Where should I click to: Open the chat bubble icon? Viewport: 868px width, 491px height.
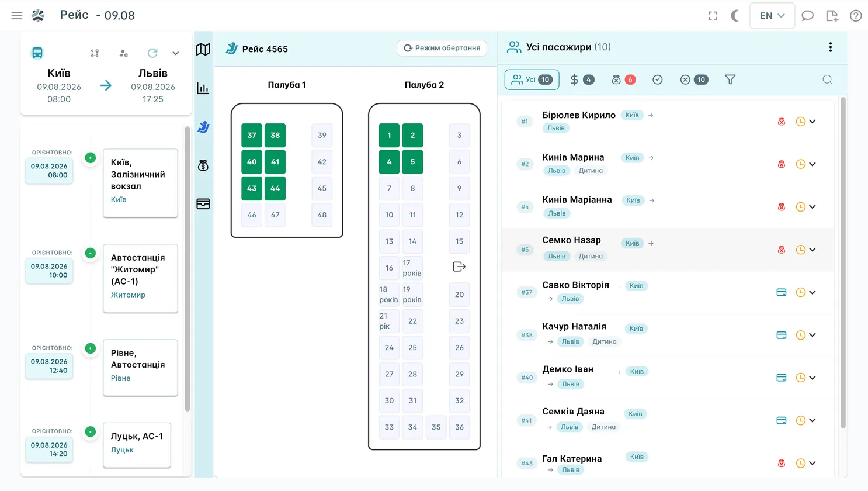(807, 16)
